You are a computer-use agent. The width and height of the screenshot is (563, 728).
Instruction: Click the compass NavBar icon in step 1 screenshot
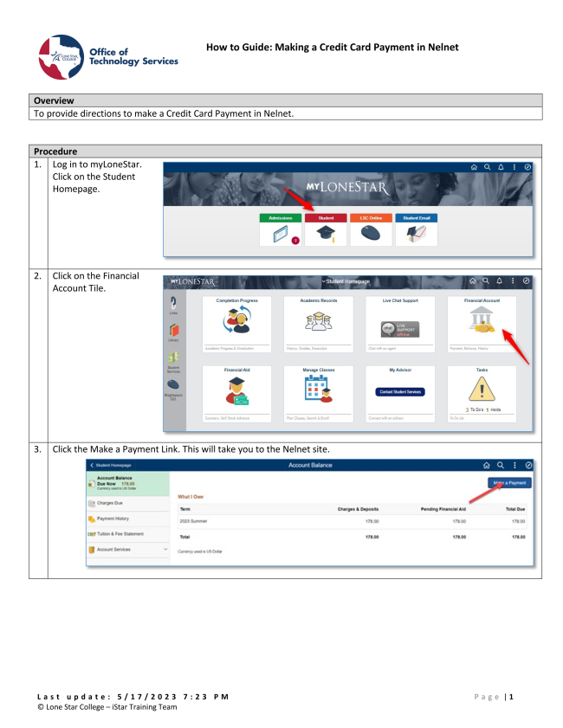point(527,167)
